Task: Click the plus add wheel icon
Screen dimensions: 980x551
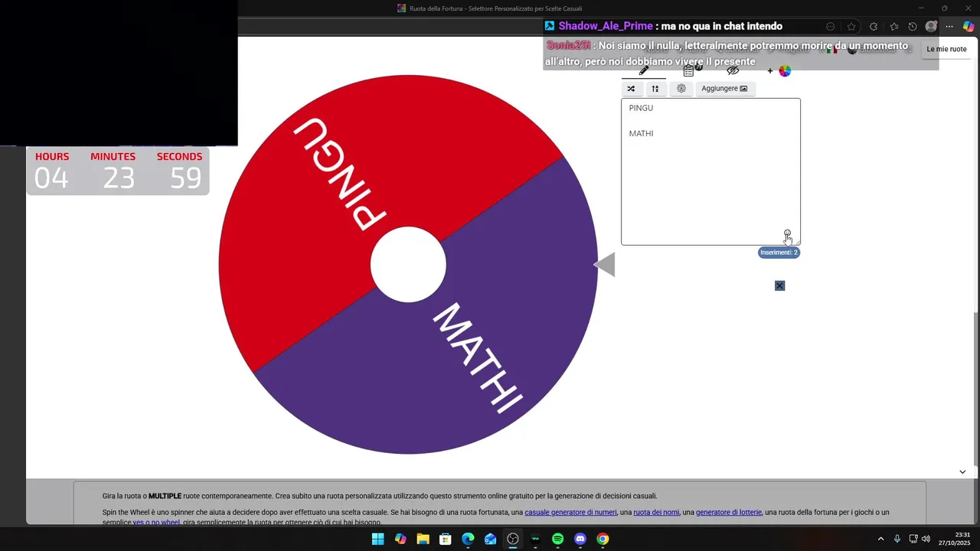Action: [x=770, y=71]
